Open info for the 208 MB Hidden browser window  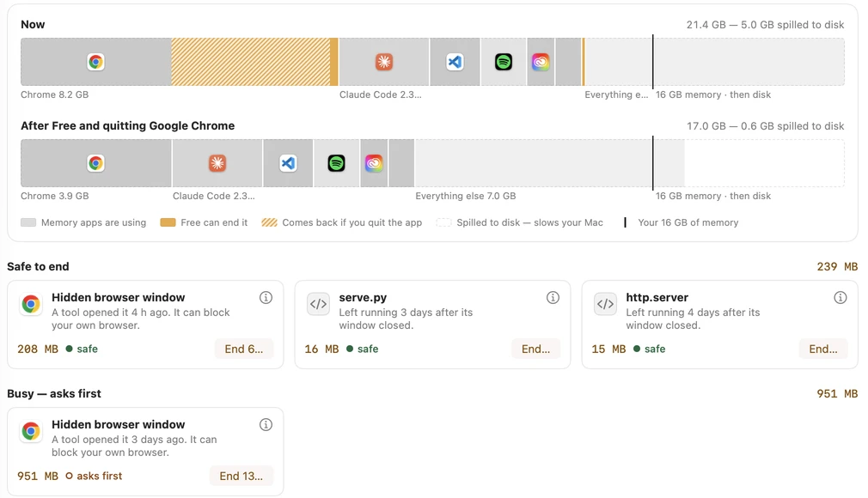(266, 298)
